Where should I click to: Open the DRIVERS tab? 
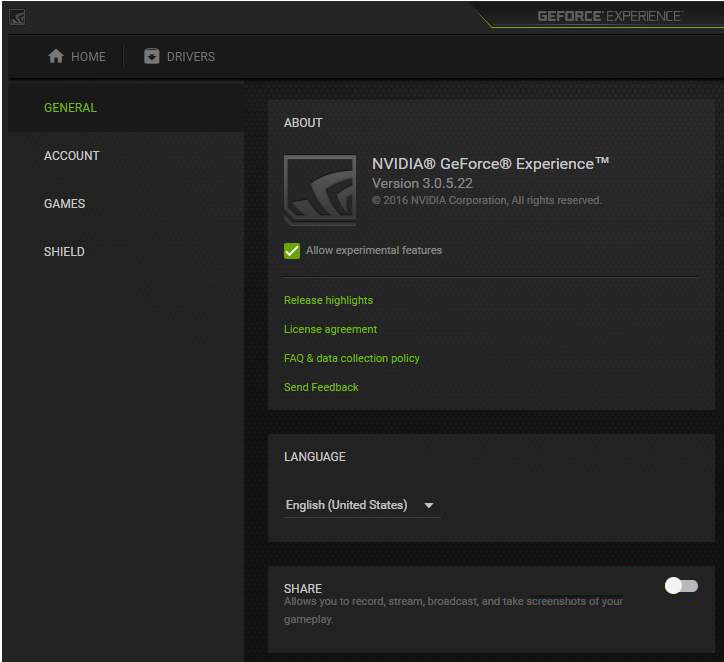180,56
